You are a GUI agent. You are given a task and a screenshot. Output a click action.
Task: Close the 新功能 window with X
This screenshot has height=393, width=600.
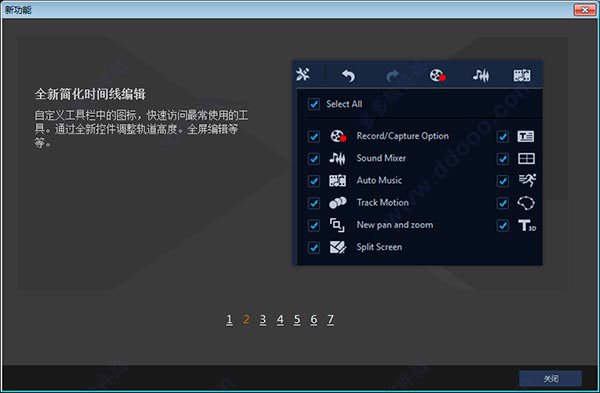pos(585,10)
